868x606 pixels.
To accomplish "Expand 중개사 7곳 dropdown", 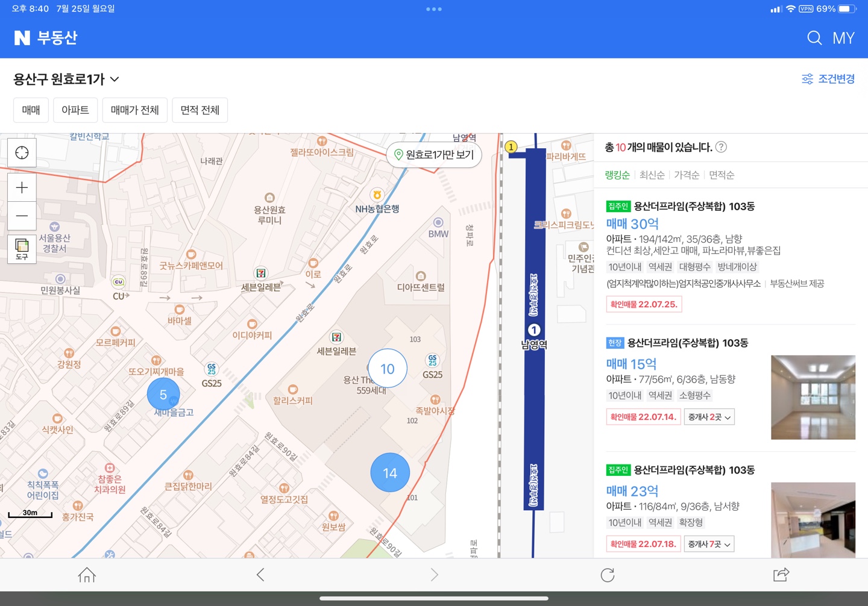I will [709, 544].
